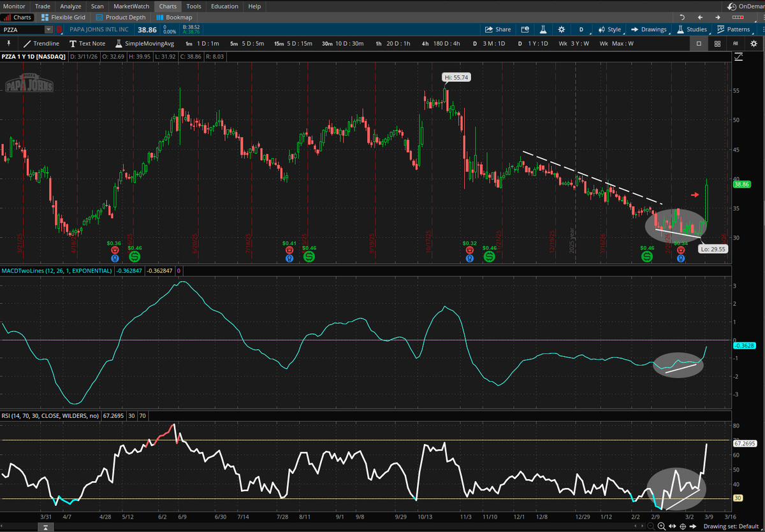Viewport: 765px width, 532px height.
Task: Open the D aggregation period dropdown
Action: click(581, 29)
